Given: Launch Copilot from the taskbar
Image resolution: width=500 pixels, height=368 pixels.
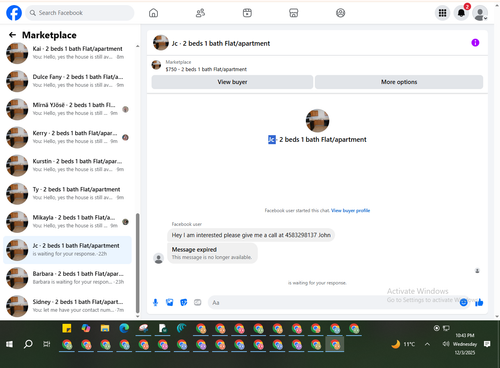Looking at the screenshot, I should 86,328.
